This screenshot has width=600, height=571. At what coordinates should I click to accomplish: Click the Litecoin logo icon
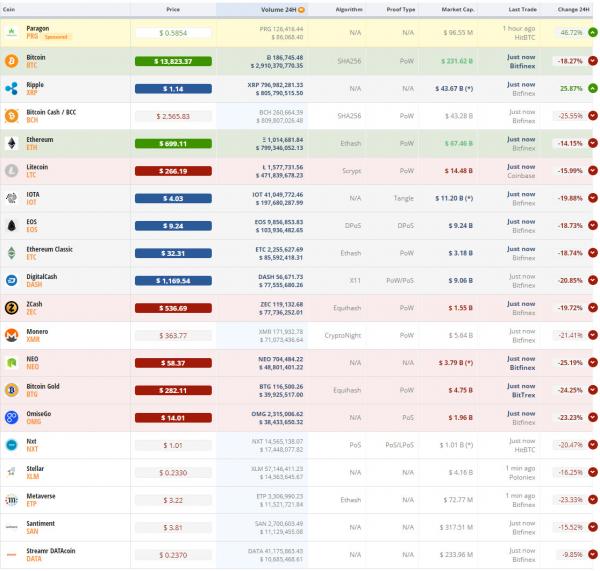(11, 171)
